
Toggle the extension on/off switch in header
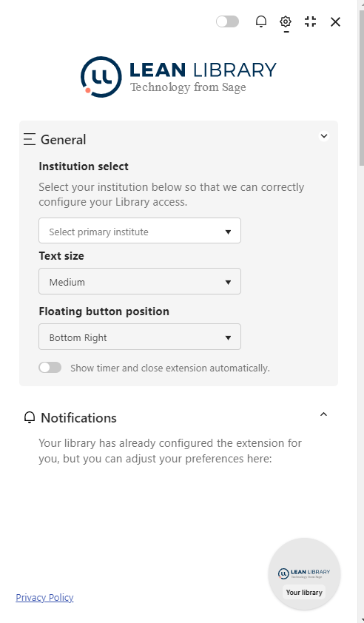pos(227,21)
